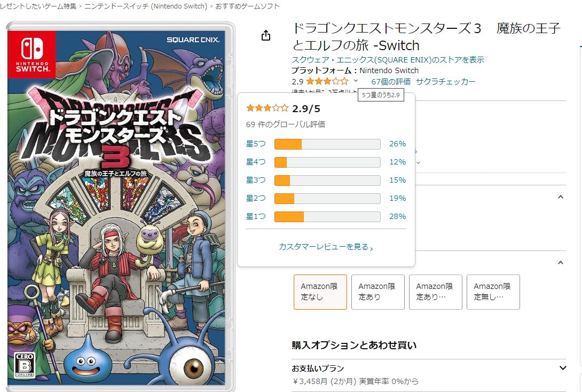Open rating dropdown chevron next to stars
The image size is (582, 392).
pos(356,81)
